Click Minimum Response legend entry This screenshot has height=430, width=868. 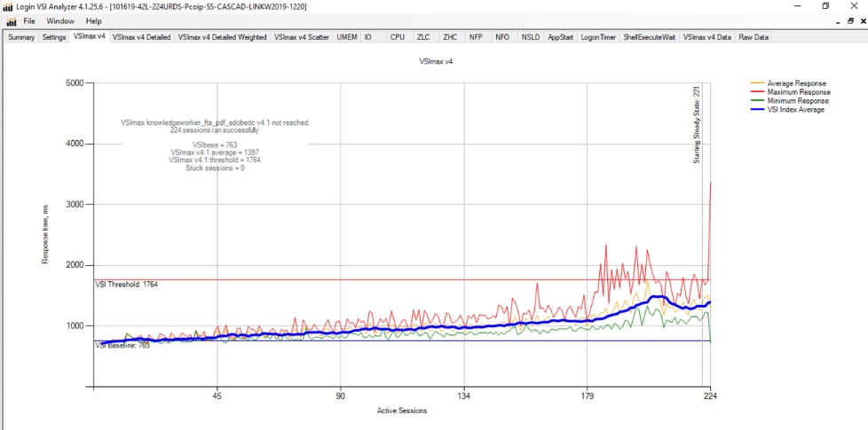tap(790, 101)
